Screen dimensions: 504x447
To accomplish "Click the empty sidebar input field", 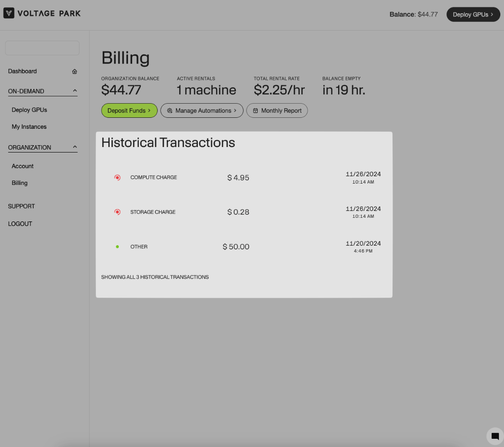I will click(x=42, y=48).
